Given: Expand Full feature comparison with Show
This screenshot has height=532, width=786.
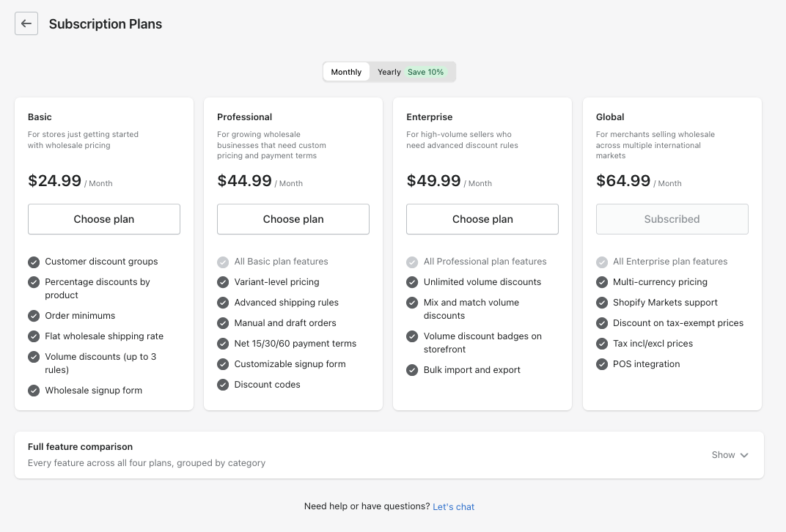Looking at the screenshot, I should tap(730, 455).
